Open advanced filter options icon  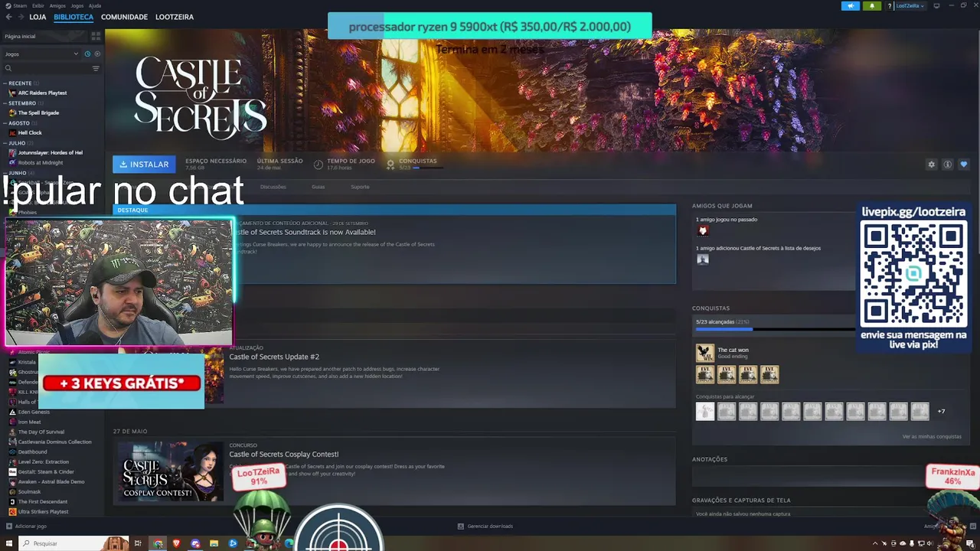96,68
